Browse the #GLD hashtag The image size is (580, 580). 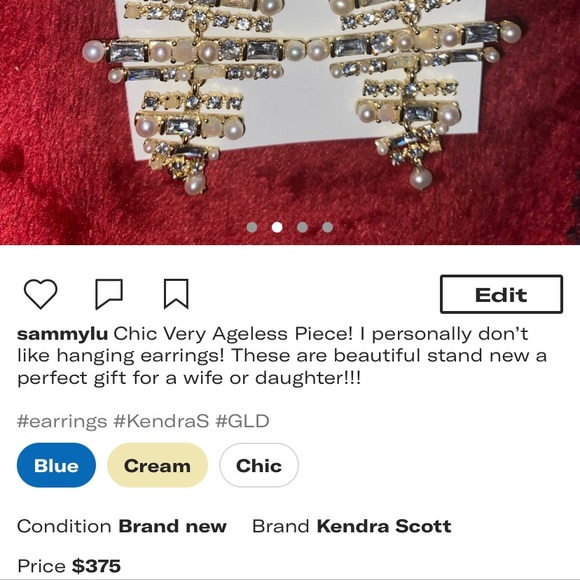coord(242,421)
